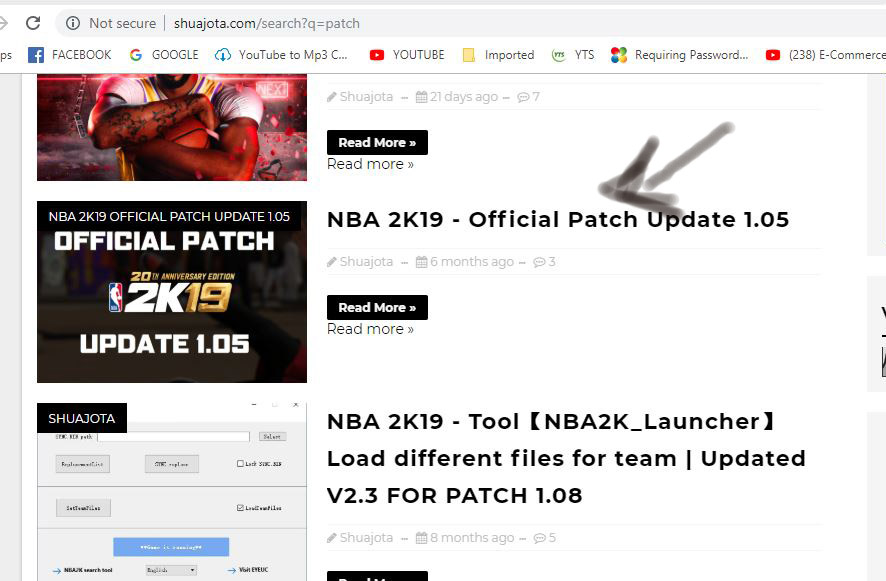Open the Imported bookmarks folder
Viewport: 886px width, 581px height.
click(498, 55)
